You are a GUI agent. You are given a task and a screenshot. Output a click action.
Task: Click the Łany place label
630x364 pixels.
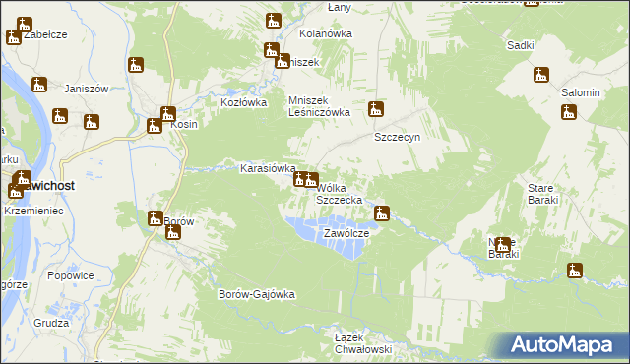point(339,7)
